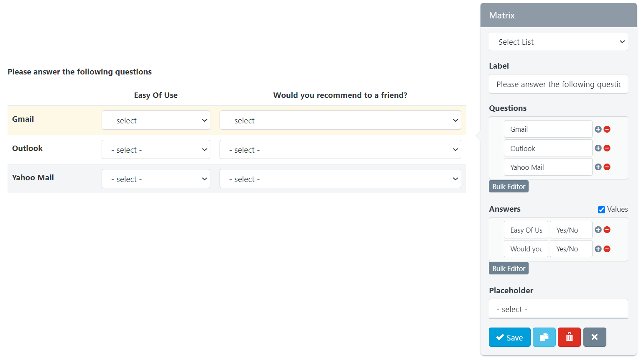The image size is (644, 361).
Task: Expand Outlook recommend to a friend dropdown
Action: [x=340, y=150]
